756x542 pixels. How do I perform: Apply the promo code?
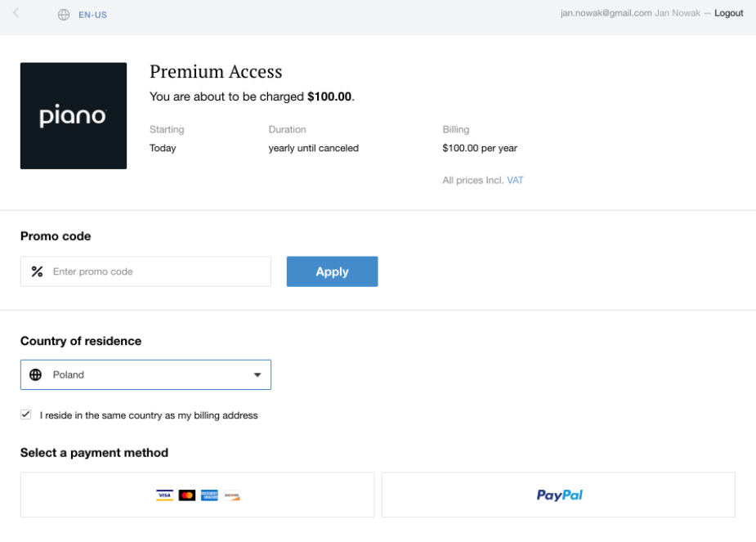332,271
